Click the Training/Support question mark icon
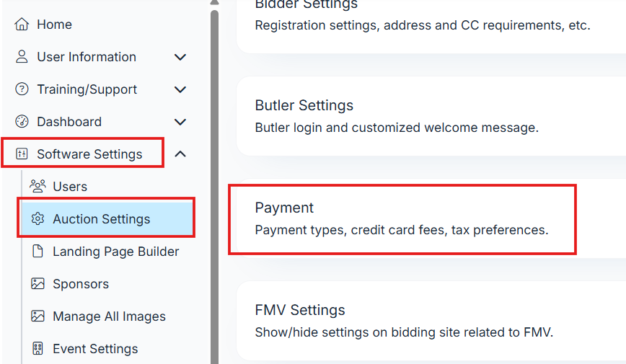Viewport: 626px width, 364px height. pyautogui.click(x=22, y=89)
